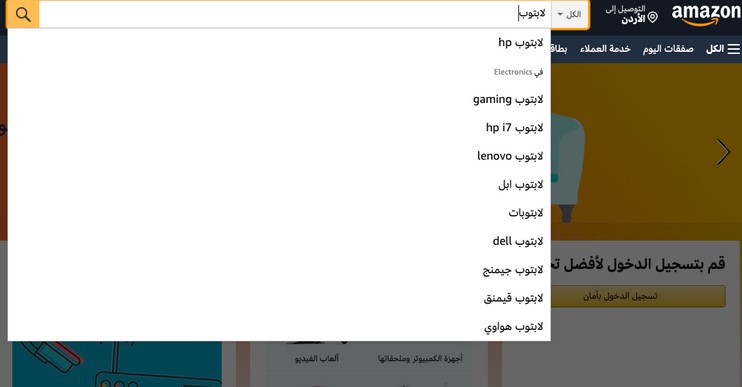Advance carousel with the right arrow

pyautogui.click(x=723, y=152)
